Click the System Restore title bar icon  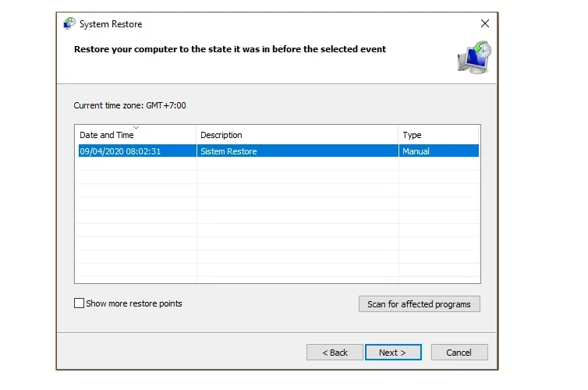click(69, 23)
